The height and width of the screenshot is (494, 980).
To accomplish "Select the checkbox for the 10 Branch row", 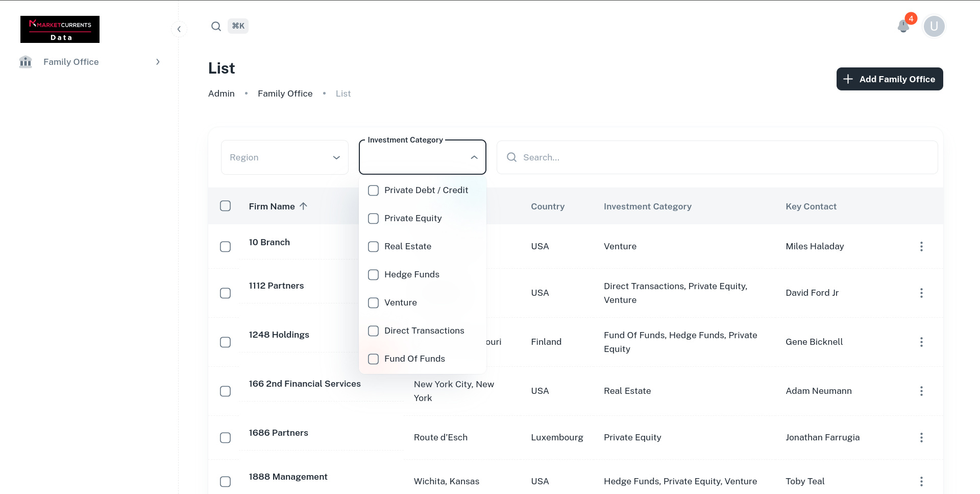I will click(225, 246).
